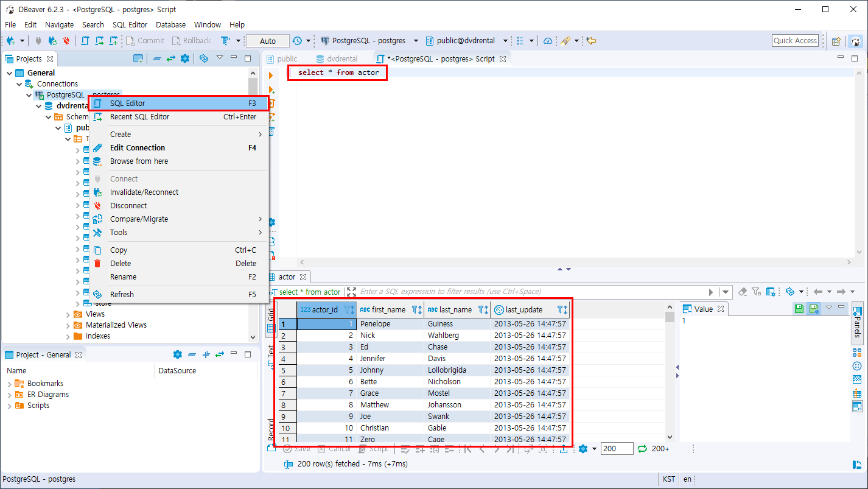The height and width of the screenshot is (489, 868).
Task: Open the Navigate menu
Action: pos(59,24)
